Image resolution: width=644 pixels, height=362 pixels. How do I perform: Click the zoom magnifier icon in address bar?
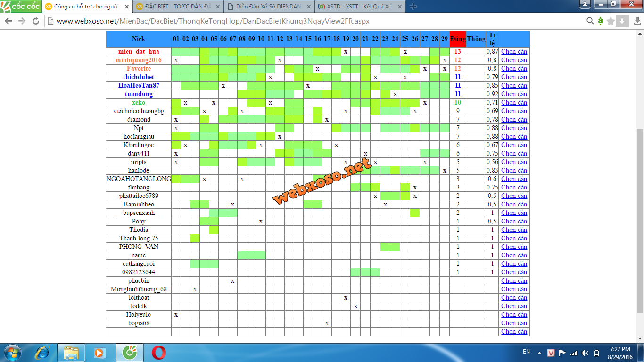tap(590, 21)
